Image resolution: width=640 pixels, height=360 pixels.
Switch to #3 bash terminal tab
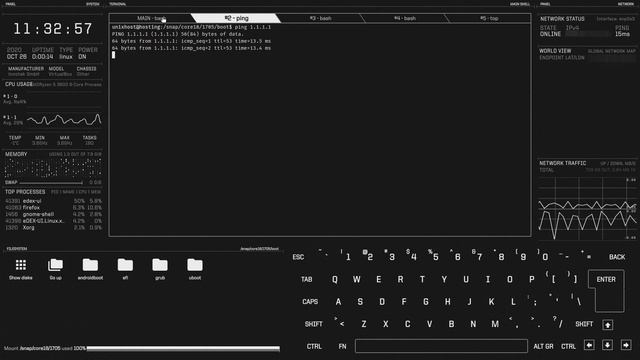click(x=320, y=18)
